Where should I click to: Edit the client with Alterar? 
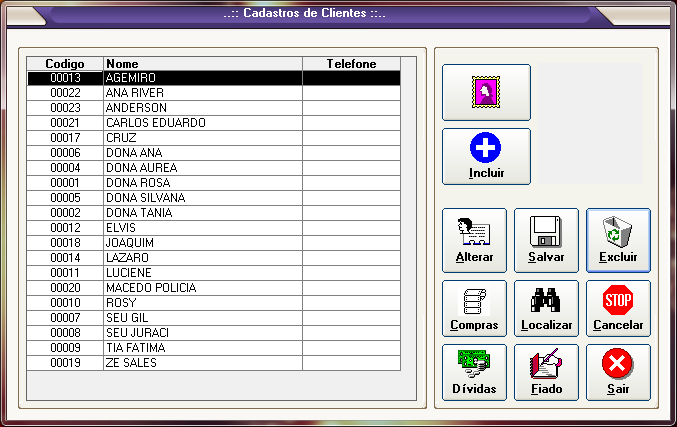[474, 240]
